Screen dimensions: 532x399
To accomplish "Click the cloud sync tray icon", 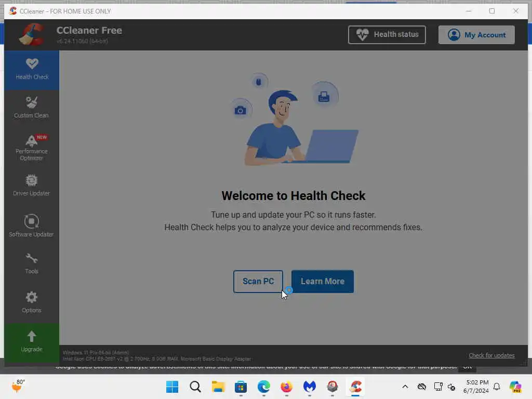I will click(422, 387).
